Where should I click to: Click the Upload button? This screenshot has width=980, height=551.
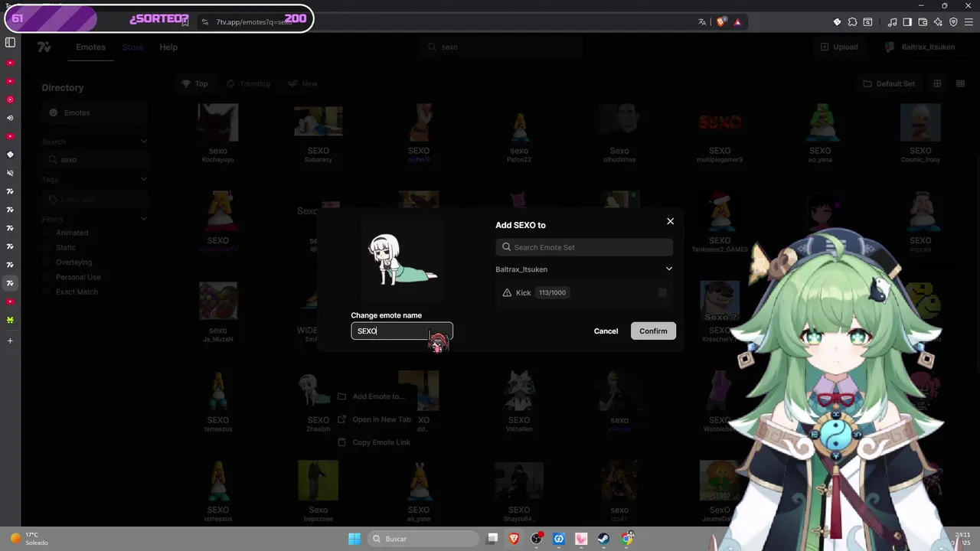point(838,47)
